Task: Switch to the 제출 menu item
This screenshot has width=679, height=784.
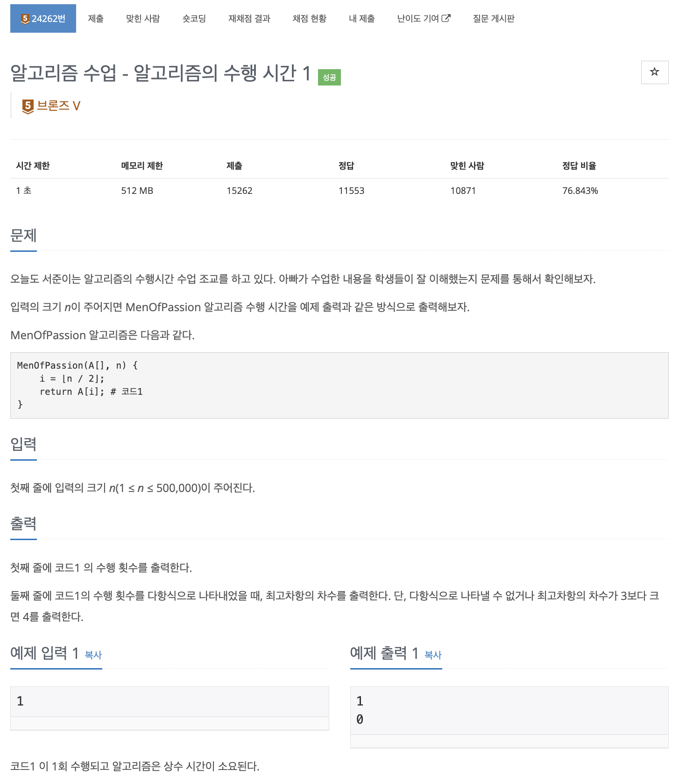Action: 96,19
